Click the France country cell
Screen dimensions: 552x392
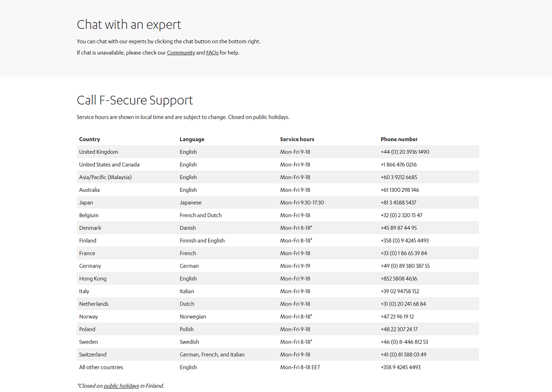coord(87,253)
